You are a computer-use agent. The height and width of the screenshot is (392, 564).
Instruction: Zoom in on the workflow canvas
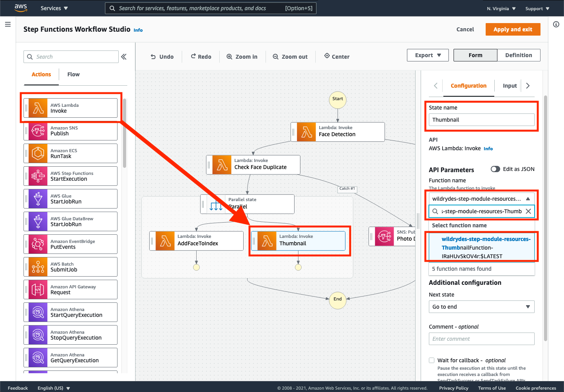click(242, 57)
